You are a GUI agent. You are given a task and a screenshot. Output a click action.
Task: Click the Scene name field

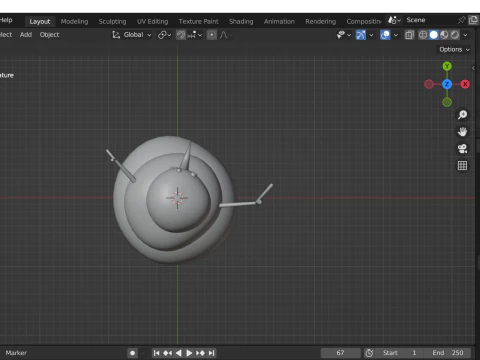428,20
